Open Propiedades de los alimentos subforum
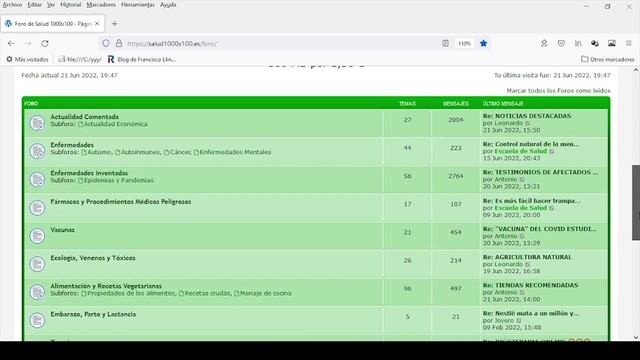The height and width of the screenshot is (360, 640). (131, 293)
